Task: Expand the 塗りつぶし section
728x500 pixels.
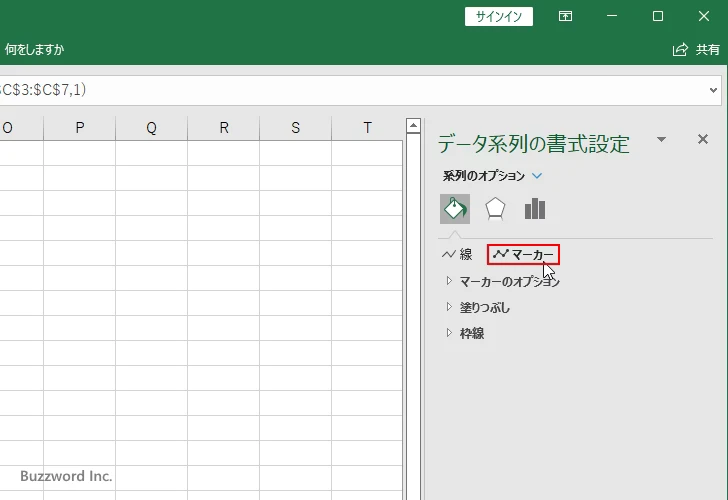Action: (x=478, y=307)
